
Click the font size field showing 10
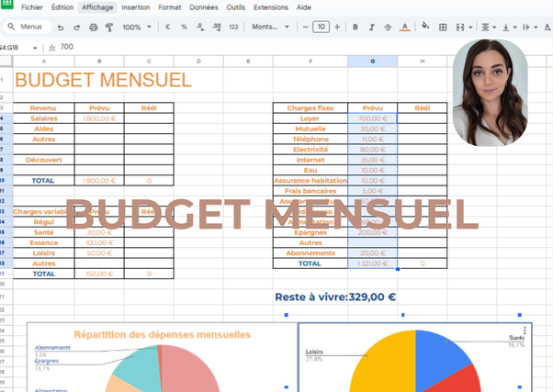pyautogui.click(x=321, y=27)
